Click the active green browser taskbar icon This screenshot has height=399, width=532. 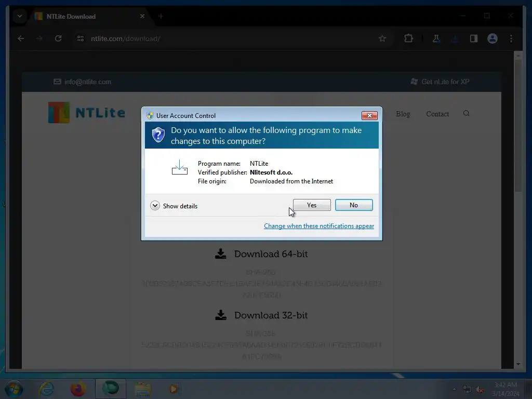110,389
